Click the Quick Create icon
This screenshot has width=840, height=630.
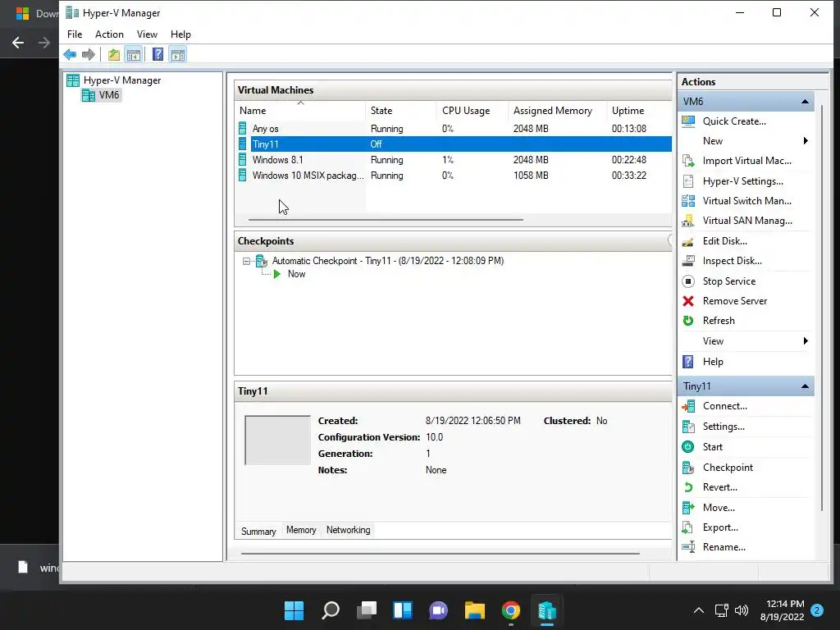[x=688, y=121]
